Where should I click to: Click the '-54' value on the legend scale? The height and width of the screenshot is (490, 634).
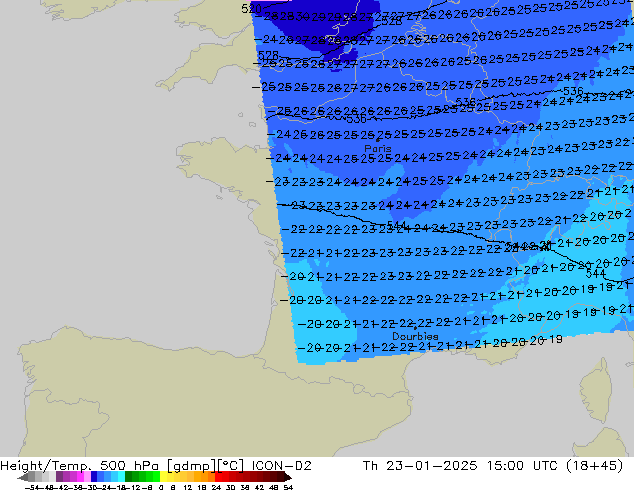(x=32, y=487)
